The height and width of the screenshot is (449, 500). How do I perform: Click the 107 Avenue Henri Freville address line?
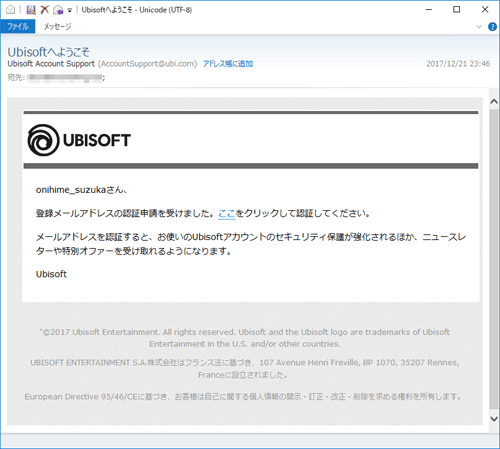[245, 369]
